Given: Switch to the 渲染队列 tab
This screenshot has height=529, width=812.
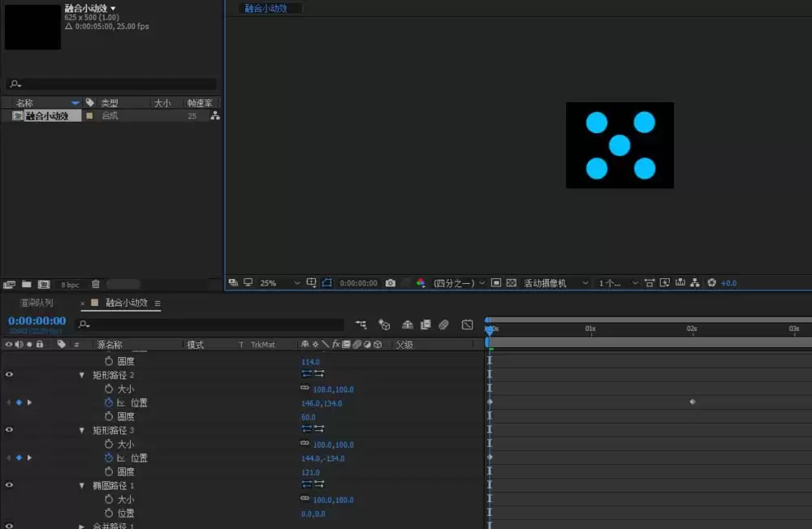Looking at the screenshot, I should coord(37,303).
